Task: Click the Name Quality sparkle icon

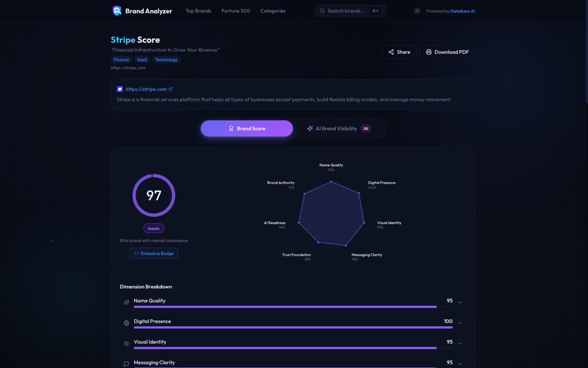Action: click(126, 302)
